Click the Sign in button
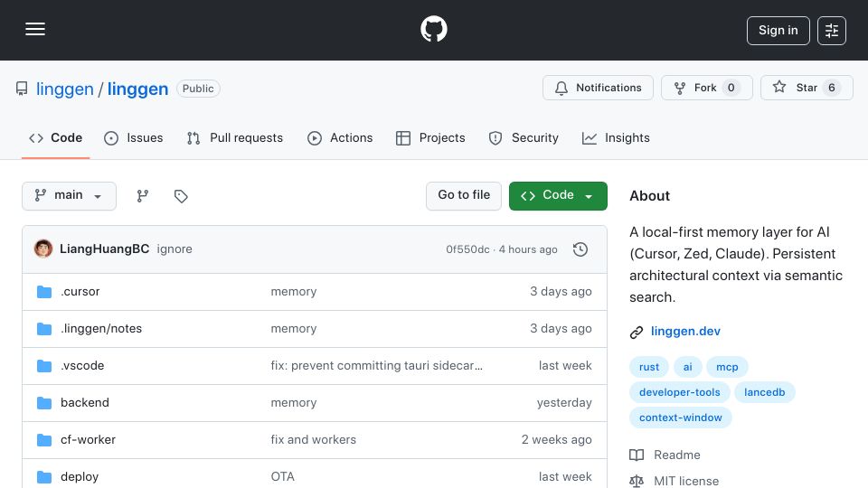The image size is (868, 488). 778,31
